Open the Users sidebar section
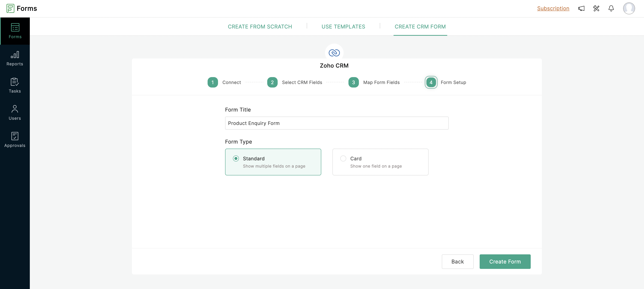The image size is (644, 289). (x=15, y=113)
